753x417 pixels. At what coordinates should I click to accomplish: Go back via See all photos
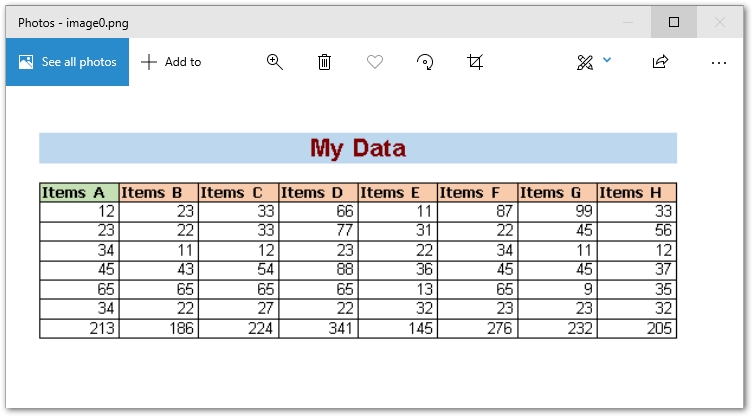pos(67,62)
